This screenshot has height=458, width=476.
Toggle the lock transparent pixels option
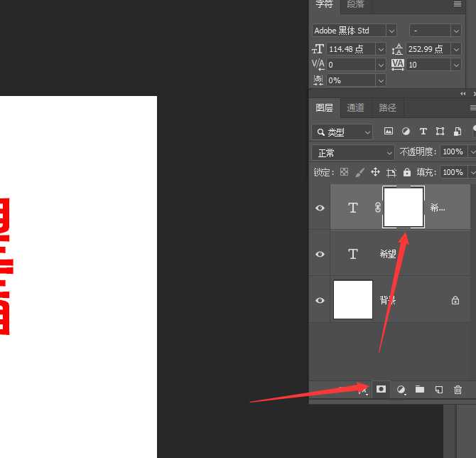click(345, 172)
